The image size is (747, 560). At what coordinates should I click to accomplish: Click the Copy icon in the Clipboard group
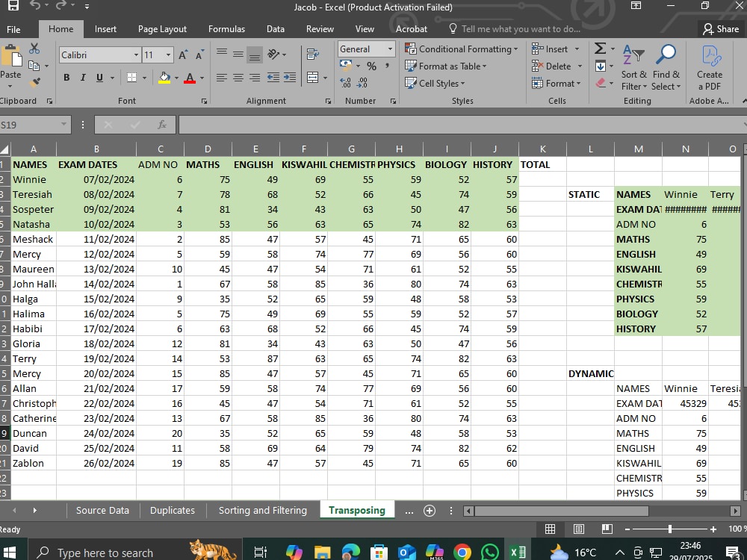(x=34, y=66)
